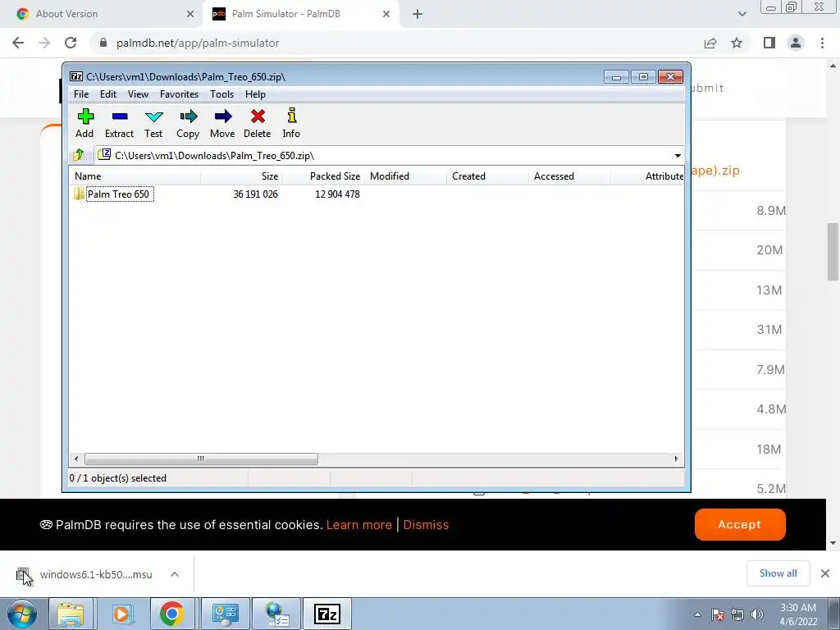Open Windows Explorer from the taskbar
840x630 pixels.
click(x=71, y=614)
